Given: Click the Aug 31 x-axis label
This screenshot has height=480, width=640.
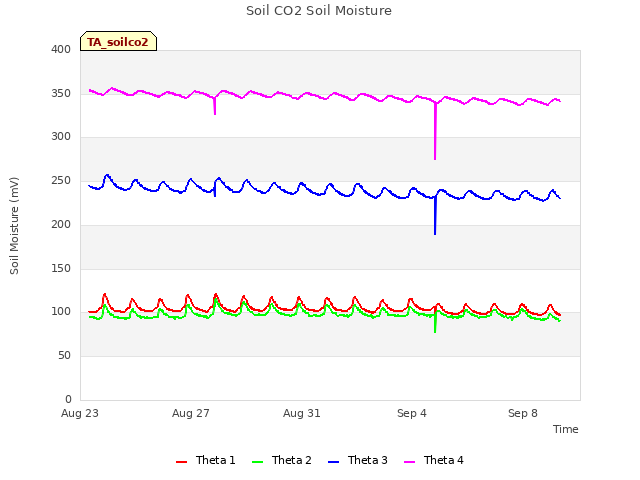Looking at the screenshot, I should click(x=302, y=413).
